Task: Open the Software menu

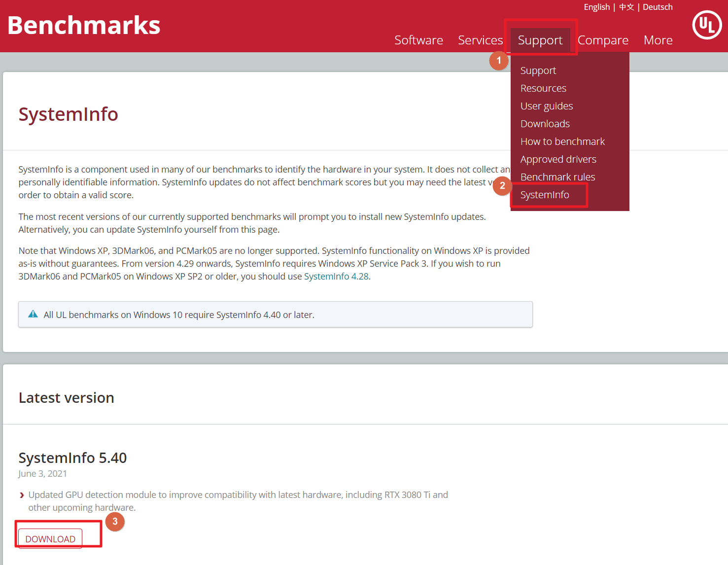Action: coord(418,40)
